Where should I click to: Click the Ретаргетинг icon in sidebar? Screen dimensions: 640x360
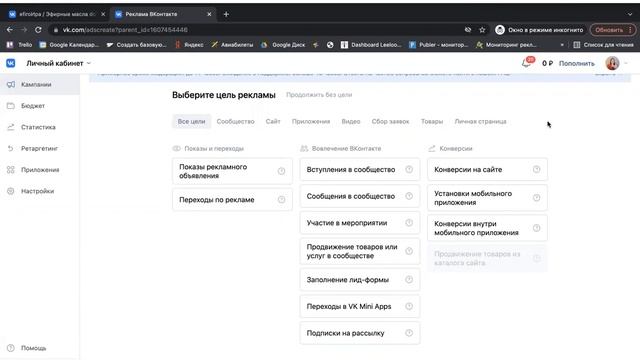(x=11, y=148)
